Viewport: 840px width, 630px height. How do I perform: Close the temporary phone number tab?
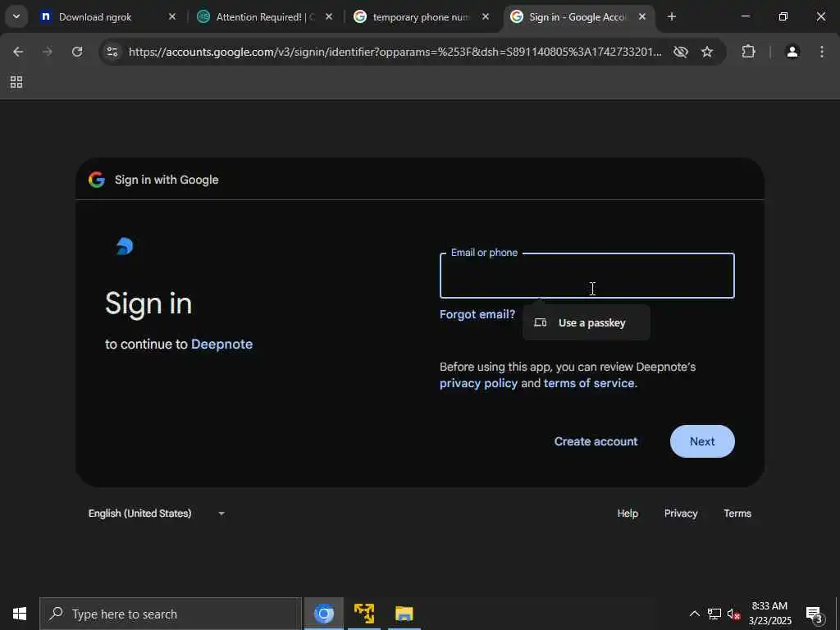click(x=486, y=16)
